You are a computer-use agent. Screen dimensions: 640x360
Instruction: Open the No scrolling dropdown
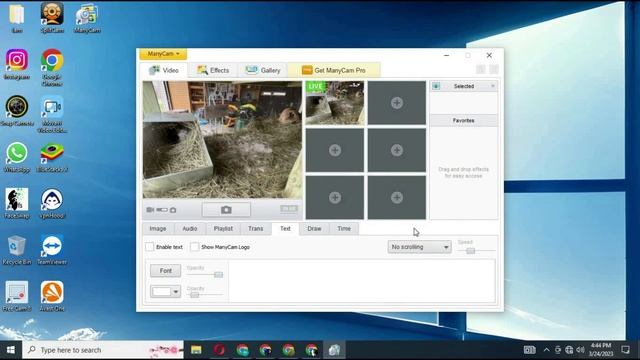[x=419, y=247]
